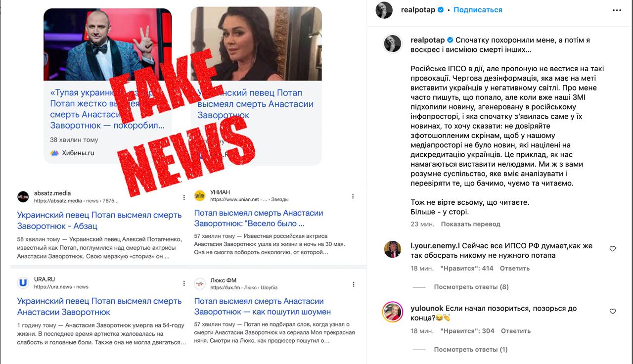Open the Хибины.ru news card thumbnail
The height and width of the screenshot is (364, 633).
pyautogui.click(x=107, y=45)
